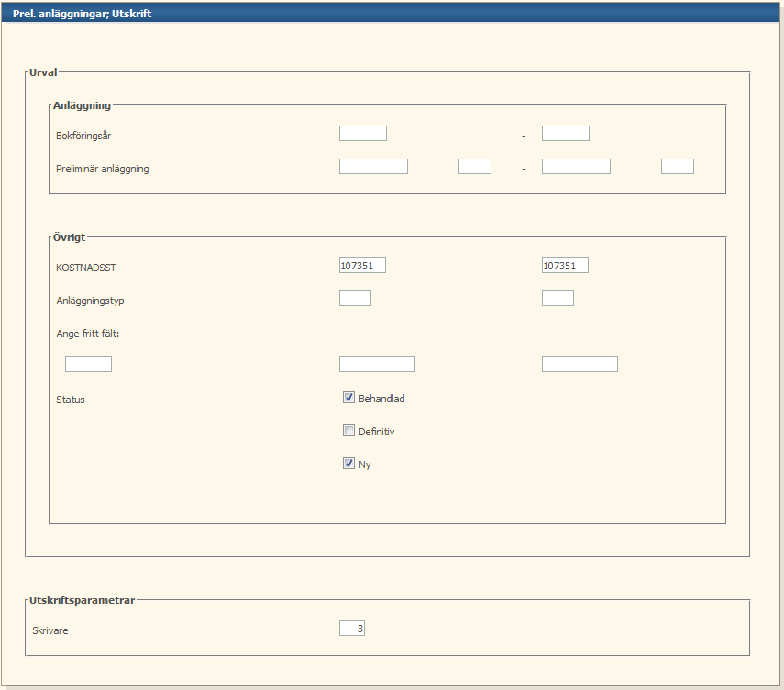
Task: Click the Preliminär anläggning label
Action: click(103, 169)
